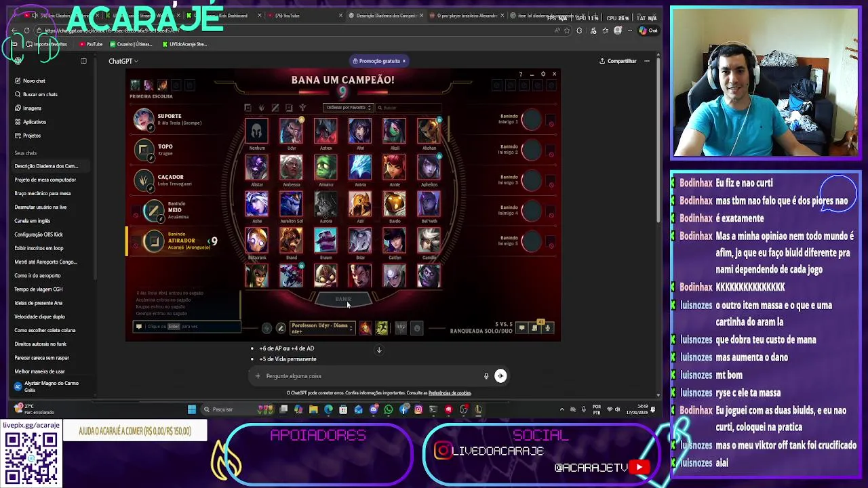Select Briar champion icon
The image size is (868, 488).
(360, 241)
